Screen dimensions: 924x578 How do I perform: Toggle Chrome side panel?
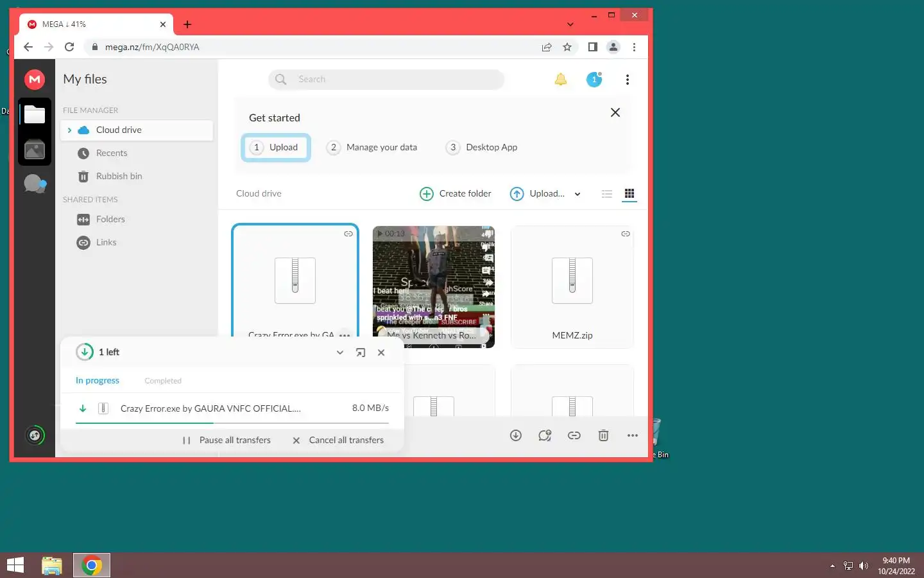coord(593,47)
